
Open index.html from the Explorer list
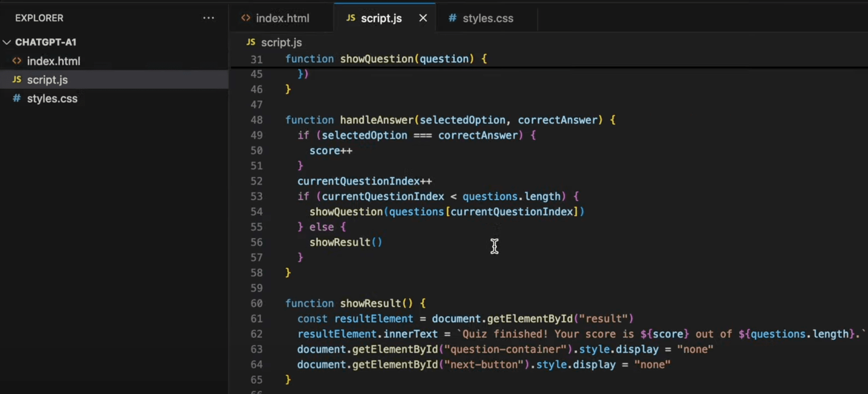click(x=54, y=61)
